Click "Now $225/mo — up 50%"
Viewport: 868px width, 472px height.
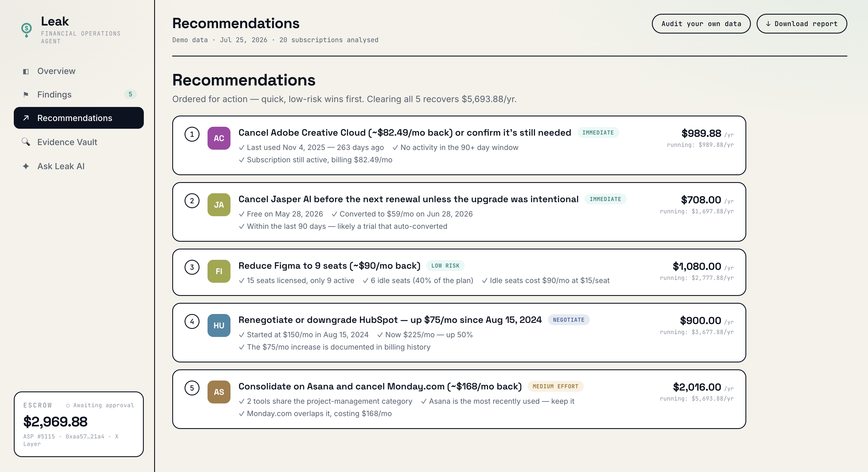[425, 335]
